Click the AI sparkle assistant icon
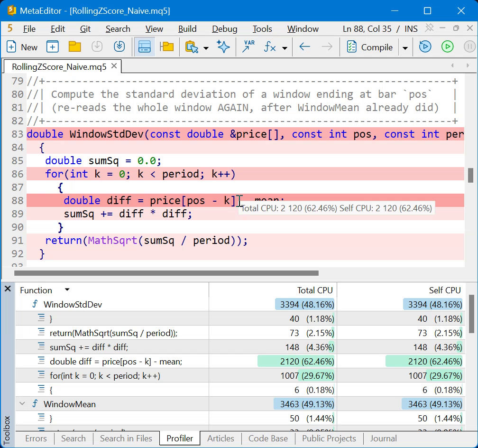 (223, 47)
